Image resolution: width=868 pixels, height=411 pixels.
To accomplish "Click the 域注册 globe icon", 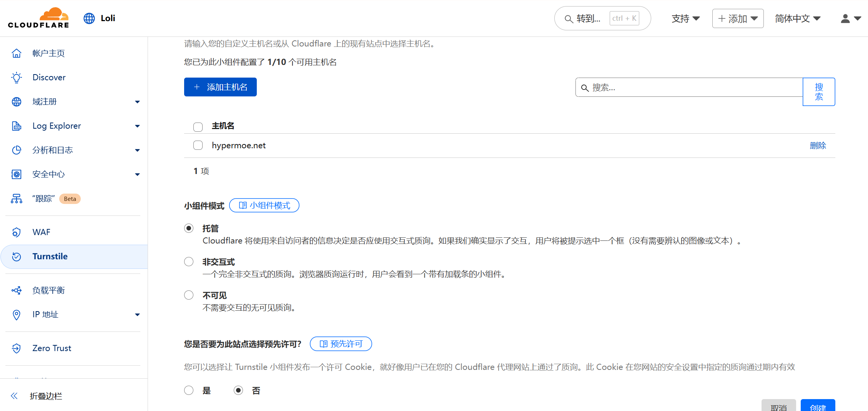I will click(17, 101).
